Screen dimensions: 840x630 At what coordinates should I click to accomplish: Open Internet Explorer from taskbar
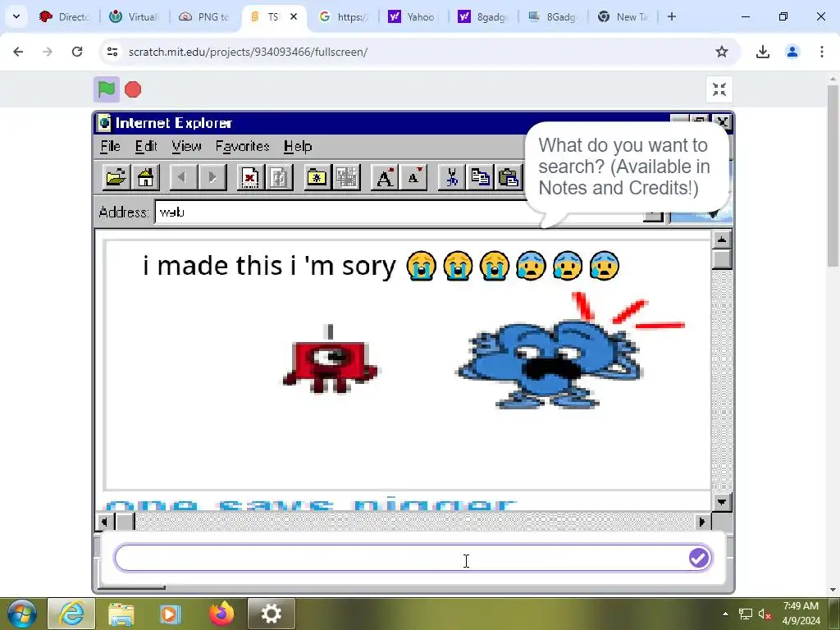coord(72,614)
